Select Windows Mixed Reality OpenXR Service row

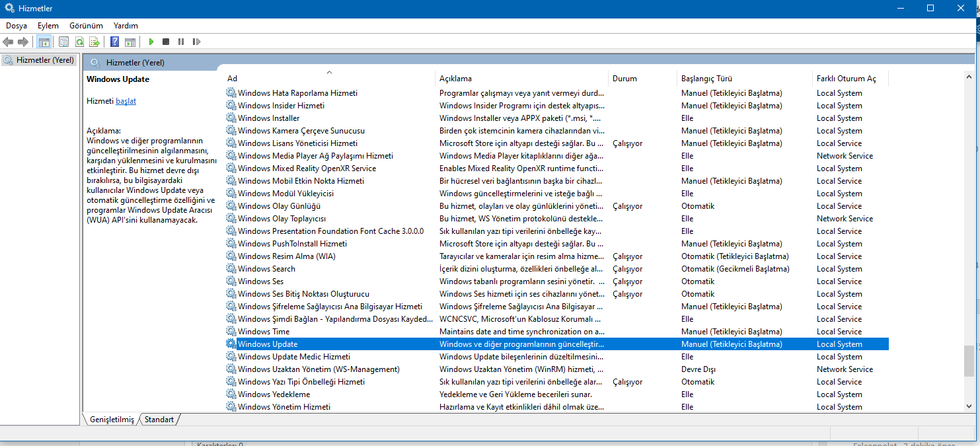click(556, 168)
